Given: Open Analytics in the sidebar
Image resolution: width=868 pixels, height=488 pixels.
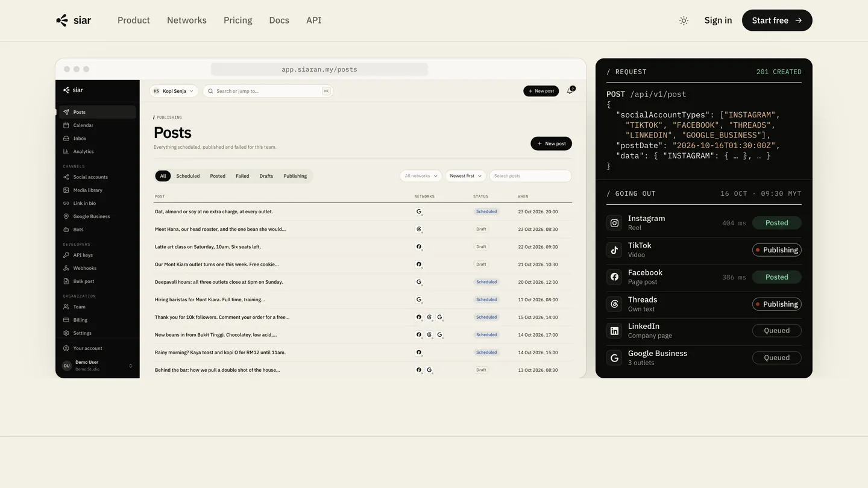Looking at the screenshot, I should 97,152.
